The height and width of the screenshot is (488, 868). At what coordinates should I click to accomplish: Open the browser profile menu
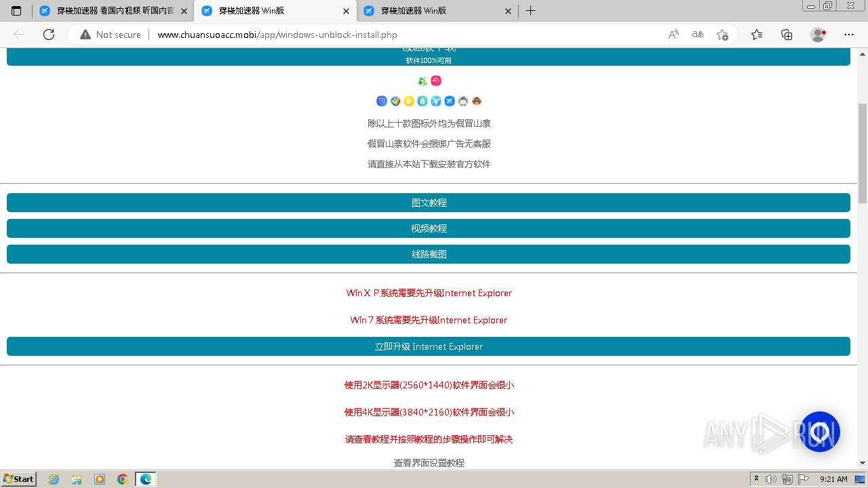point(818,35)
